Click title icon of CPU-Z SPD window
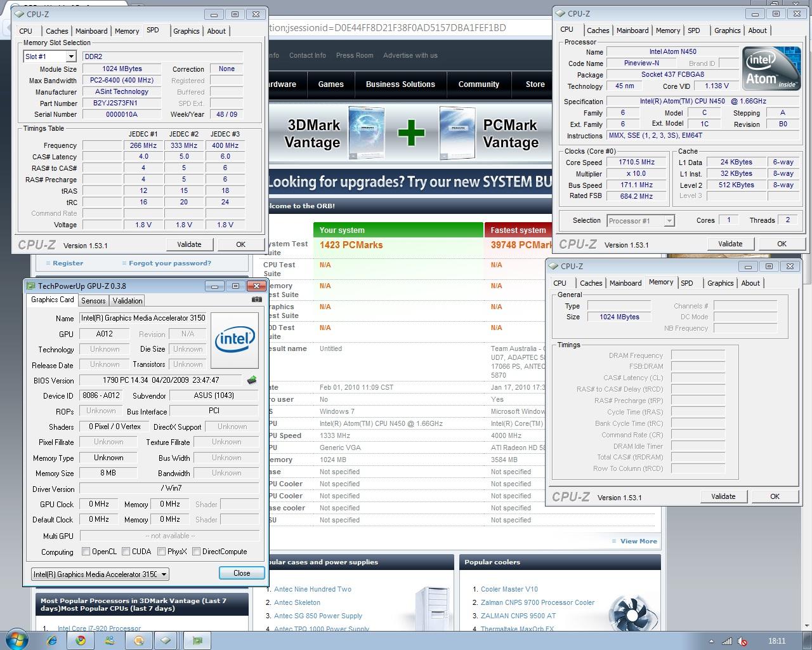The height and width of the screenshot is (650, 812). pos(20,14)
